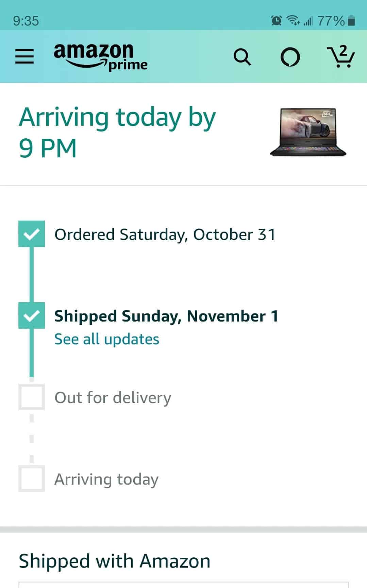The height and width of the screenshot is (588, 367).
Task: Click the Arriving today empty checkbox
Action: 32,479
